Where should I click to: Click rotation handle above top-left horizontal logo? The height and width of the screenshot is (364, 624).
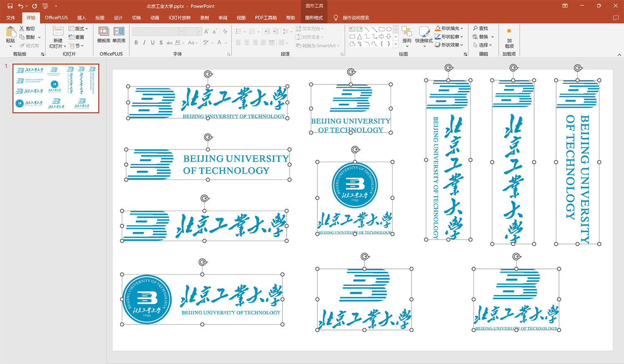(208, 74)
